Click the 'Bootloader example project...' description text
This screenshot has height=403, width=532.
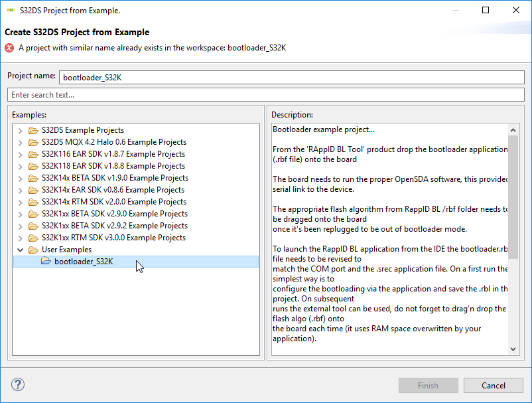click(x=324, y=129)
